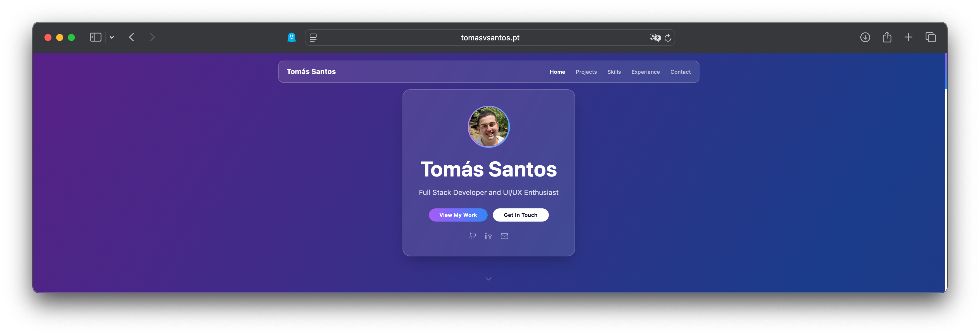Click the View My Work button
This screenshot has height=336, width=980.
(x=458, y=215)
